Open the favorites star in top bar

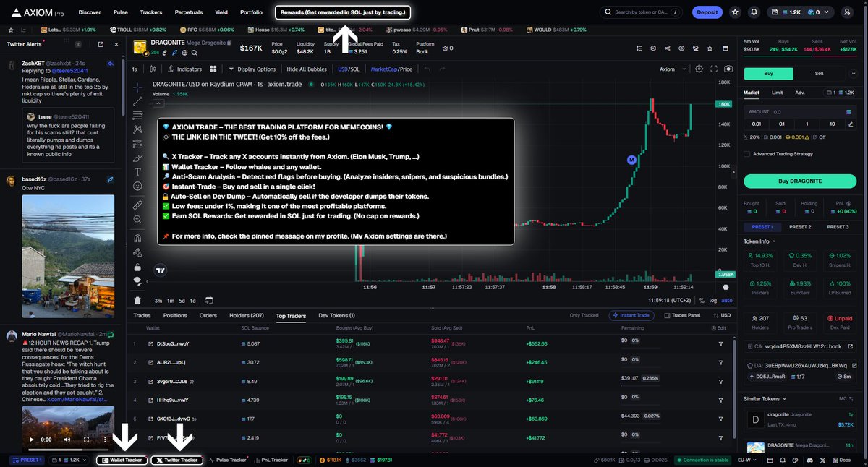coord(735,12)
